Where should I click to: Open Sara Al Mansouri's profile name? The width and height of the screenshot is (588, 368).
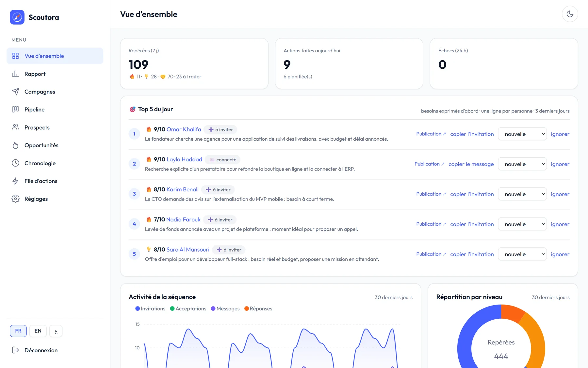188,250
